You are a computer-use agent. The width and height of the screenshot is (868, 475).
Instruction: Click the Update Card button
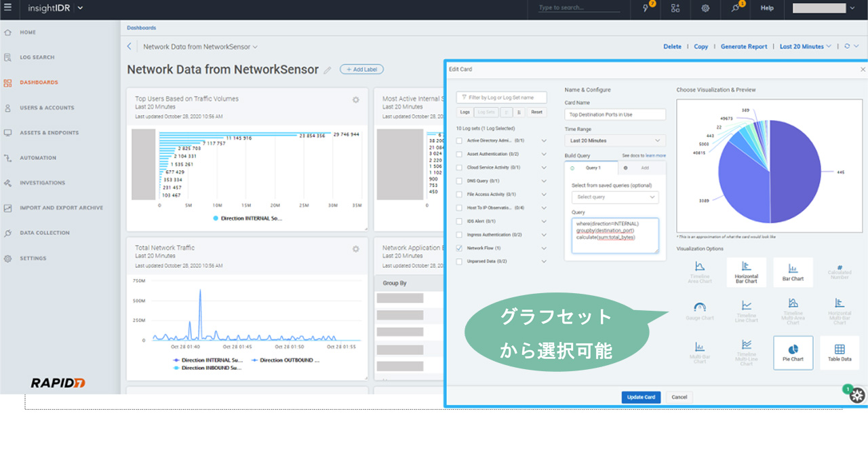coord(641,397)
